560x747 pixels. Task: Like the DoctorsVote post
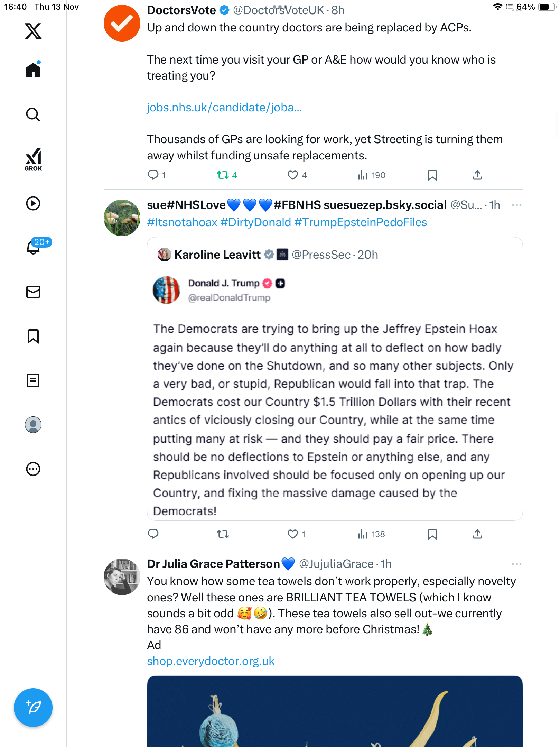point(292,175)
